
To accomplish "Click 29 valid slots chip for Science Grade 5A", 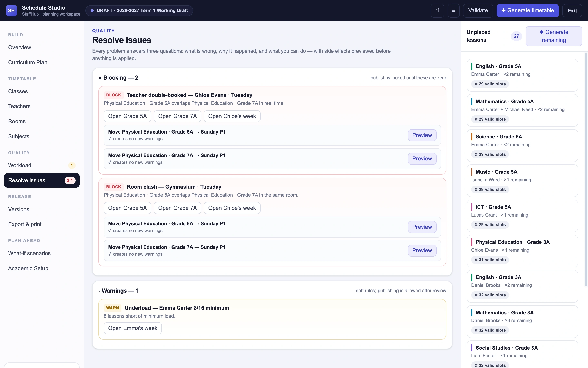I will point(490,154).
